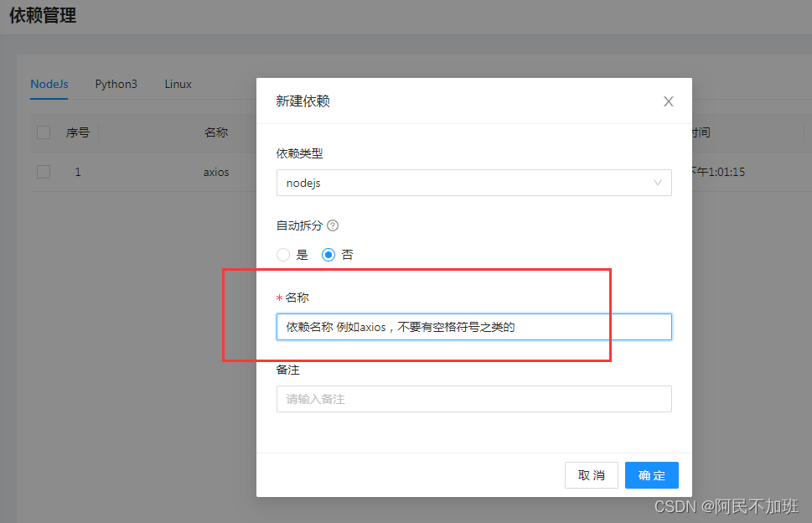Viewport: 812px width, 523px height.
Task: Click the 序号 column header
Action: pos(78,132)
